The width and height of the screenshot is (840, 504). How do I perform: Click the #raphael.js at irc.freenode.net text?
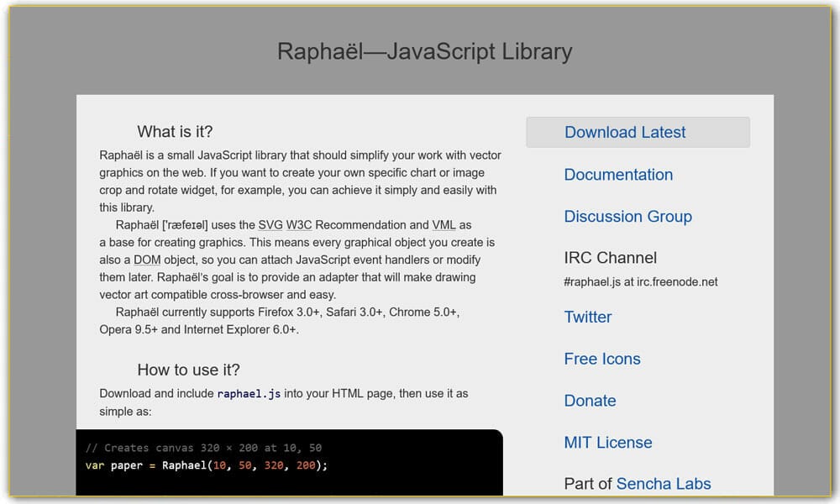(x=640, y=282)
